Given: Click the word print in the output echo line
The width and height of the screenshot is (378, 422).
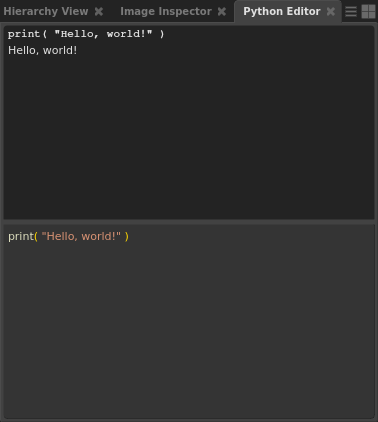Looking at the screenshot, I should pyautogui.click(x=24, y=34).
